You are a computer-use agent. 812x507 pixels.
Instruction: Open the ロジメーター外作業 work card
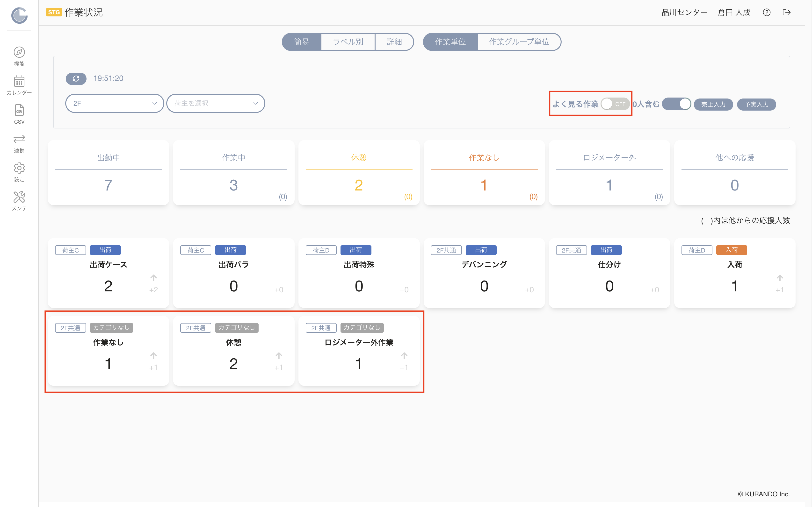click(x=359, y=351)
